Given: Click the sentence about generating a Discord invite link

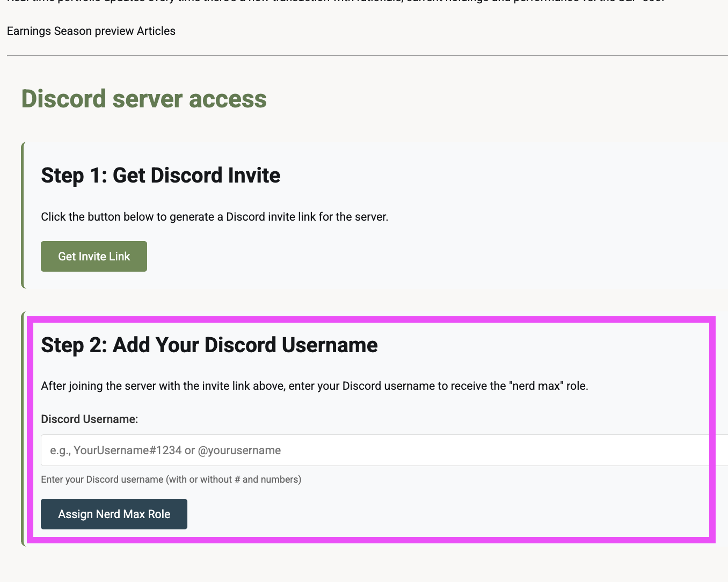Looking at the screenshot, I should [215, 217].
